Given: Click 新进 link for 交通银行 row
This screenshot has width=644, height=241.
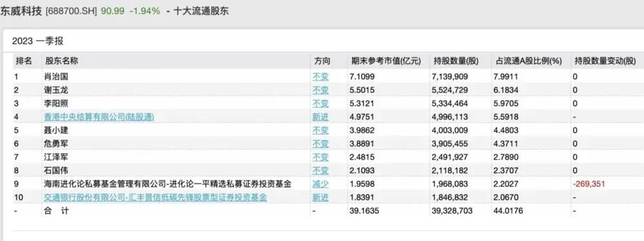Looking at the screenshot, I should [320, 197].
